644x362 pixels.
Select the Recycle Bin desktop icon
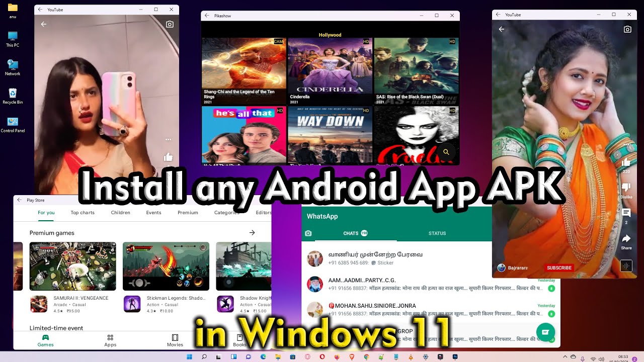click(x=13, y=96)
